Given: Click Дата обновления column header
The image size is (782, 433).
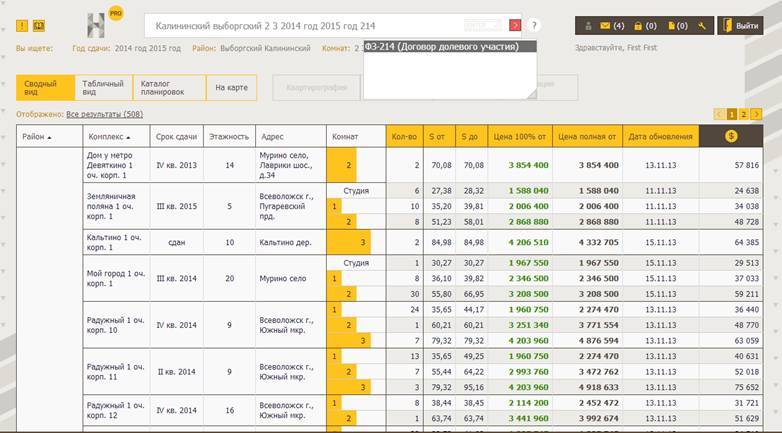Looking at the screenshot, I should pos(661,136).
